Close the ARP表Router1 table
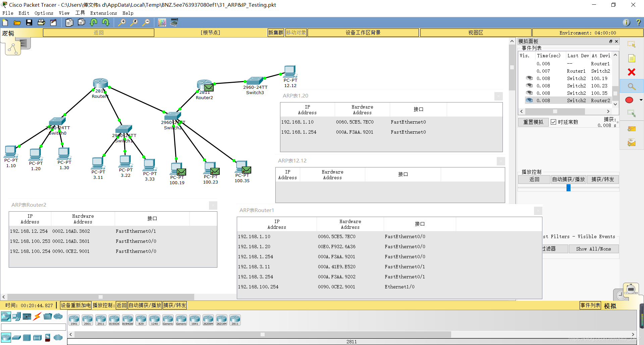This screenshot has width=644, height=345. pos(538,211)
